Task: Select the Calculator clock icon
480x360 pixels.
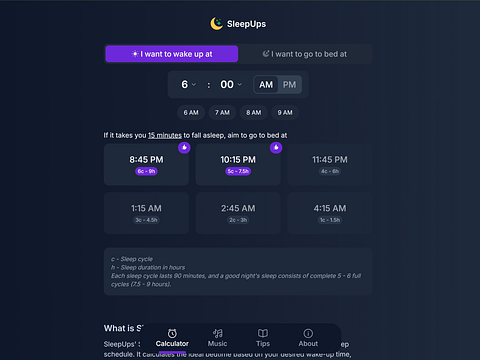Action: click(172, 333)
